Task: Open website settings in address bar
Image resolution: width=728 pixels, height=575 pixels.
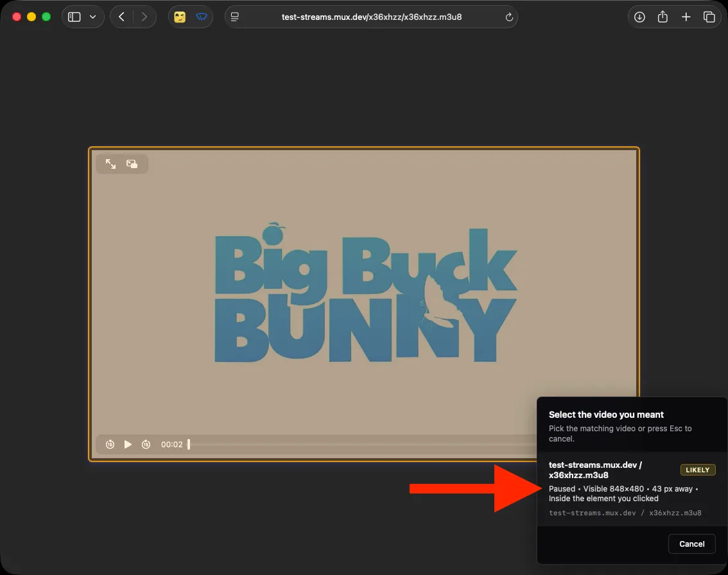Action: tap(234, 17)
